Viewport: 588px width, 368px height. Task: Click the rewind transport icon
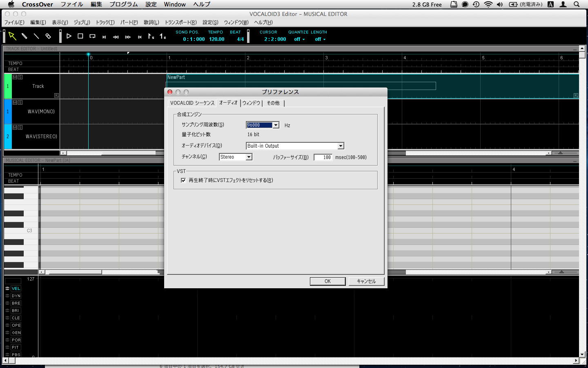[116, 37]
